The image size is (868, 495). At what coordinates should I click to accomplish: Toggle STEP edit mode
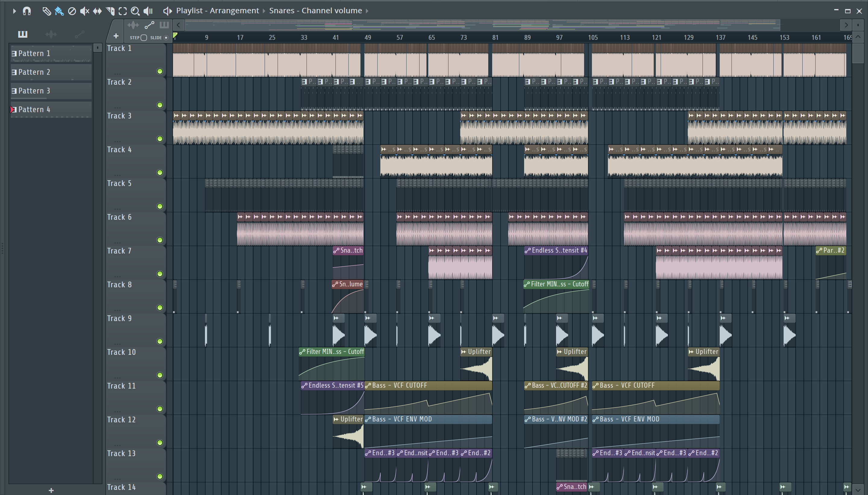(x=144, y=38)
